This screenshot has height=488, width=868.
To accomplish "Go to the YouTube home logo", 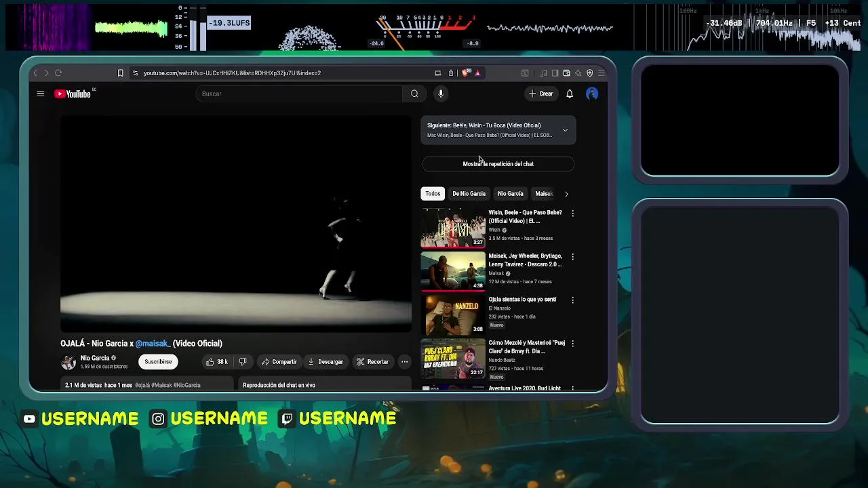I will pyautogui.click(x=74, y=94).
